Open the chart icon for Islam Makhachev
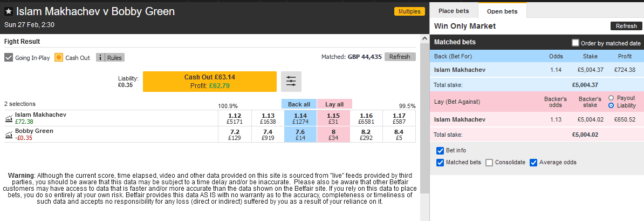The image size is (644, 221). click(x=9, y=119)
